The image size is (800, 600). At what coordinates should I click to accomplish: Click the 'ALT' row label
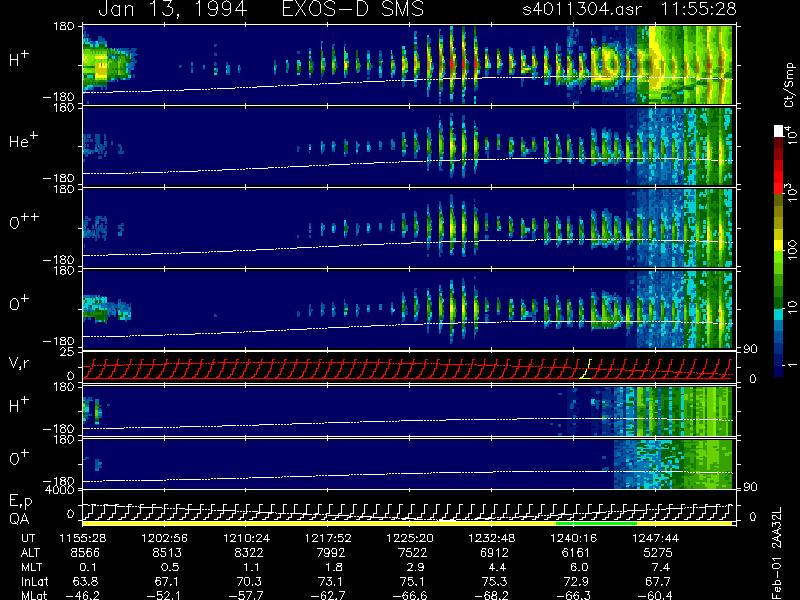tap(30, 553)
